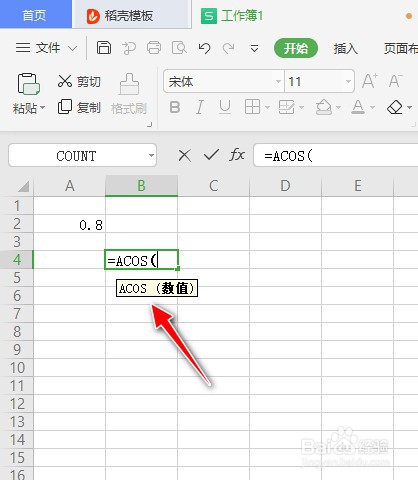The image size is (418, 480).
Task: Open the 宋体 font name dropdown
Action: pos(278,81)
